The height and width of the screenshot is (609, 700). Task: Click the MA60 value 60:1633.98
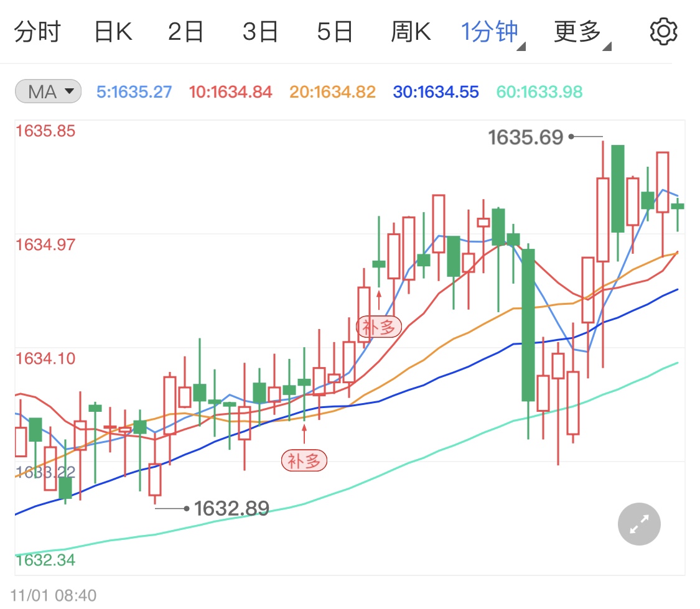pyautogui.click(x=539, y=92)
